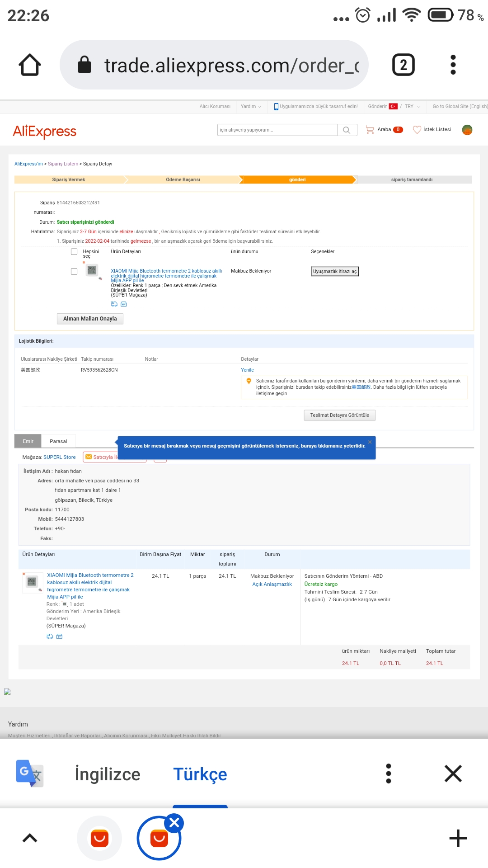Toggle the Hepsini seç checkbox

pos(74,252)
